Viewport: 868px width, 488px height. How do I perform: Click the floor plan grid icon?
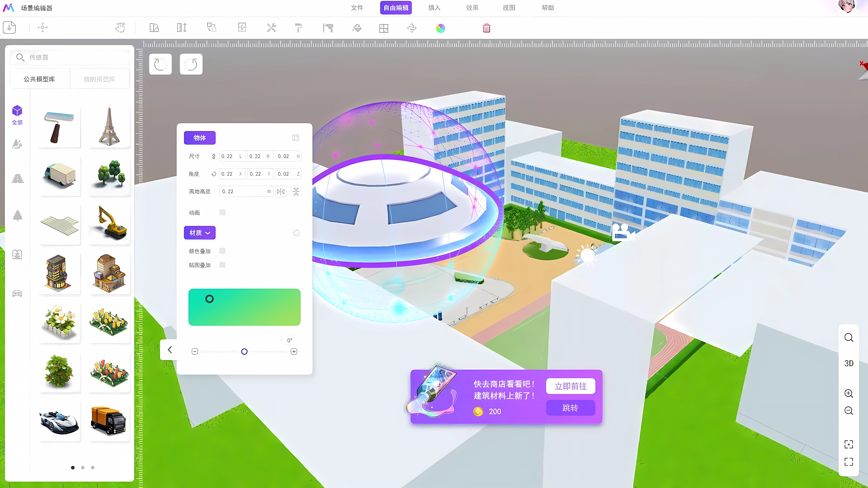(x=384, y=28)
